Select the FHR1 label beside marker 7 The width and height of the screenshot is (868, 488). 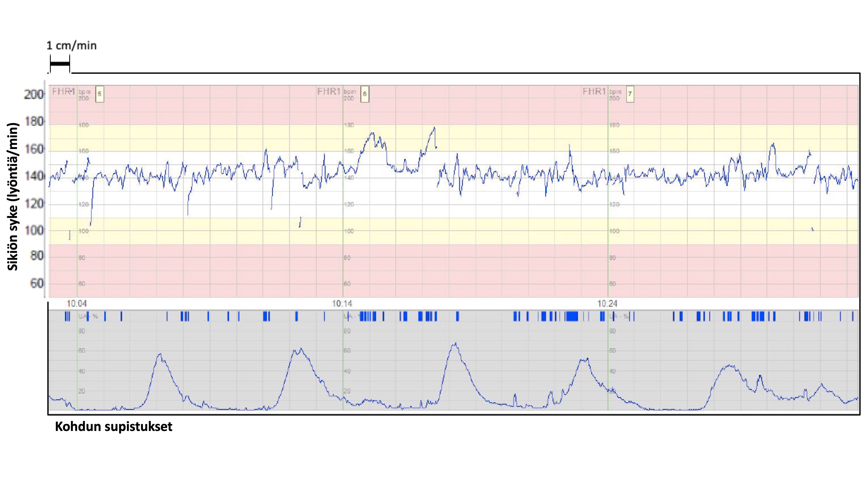[x=594, y=92]
